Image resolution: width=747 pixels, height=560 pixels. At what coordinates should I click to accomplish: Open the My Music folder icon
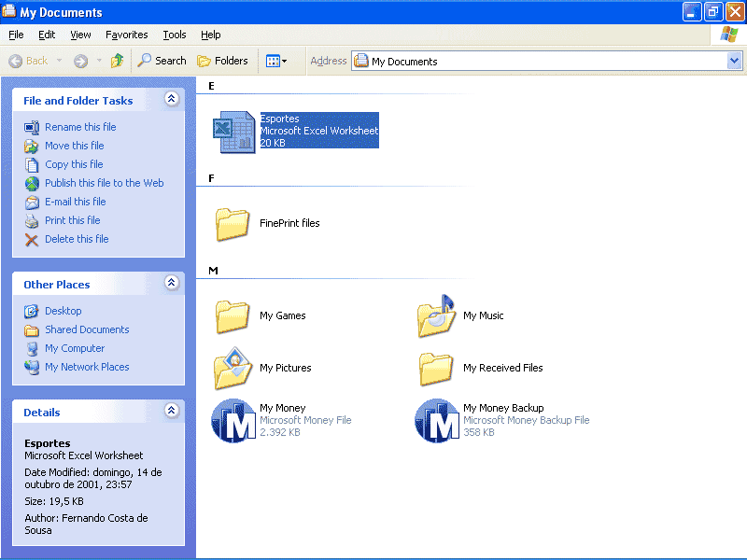click(436, 316)
